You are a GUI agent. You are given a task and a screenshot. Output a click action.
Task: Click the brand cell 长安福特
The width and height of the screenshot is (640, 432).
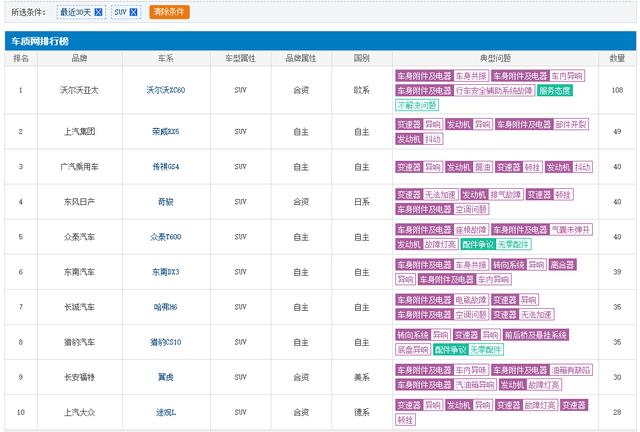click(79, 377)
